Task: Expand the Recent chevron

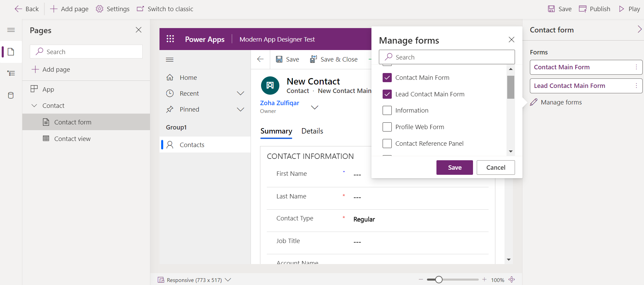Action: (240, 93)
